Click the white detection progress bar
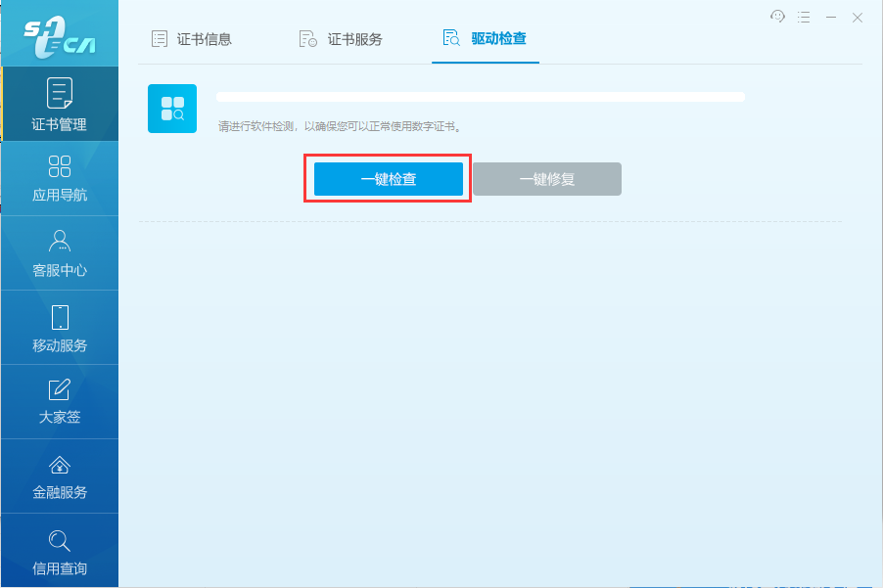 coord(480,97)
